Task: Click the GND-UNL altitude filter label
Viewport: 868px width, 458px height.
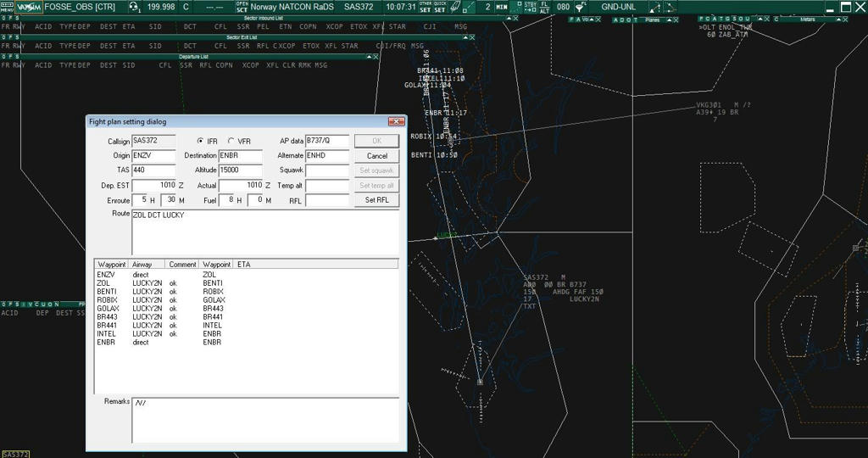Action: click(618, 7)
